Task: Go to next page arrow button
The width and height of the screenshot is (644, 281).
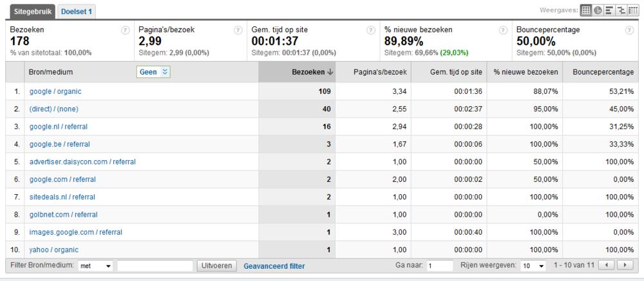Action: point(625,265)
